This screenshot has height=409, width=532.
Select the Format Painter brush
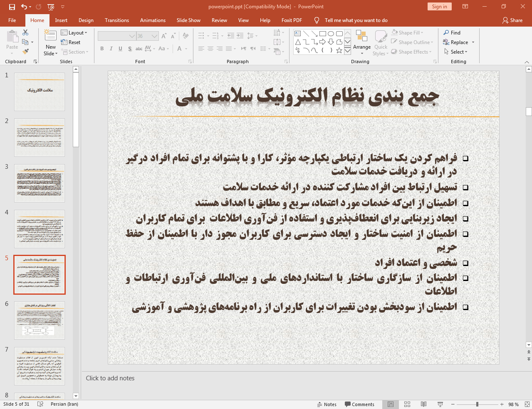[25, 52]
